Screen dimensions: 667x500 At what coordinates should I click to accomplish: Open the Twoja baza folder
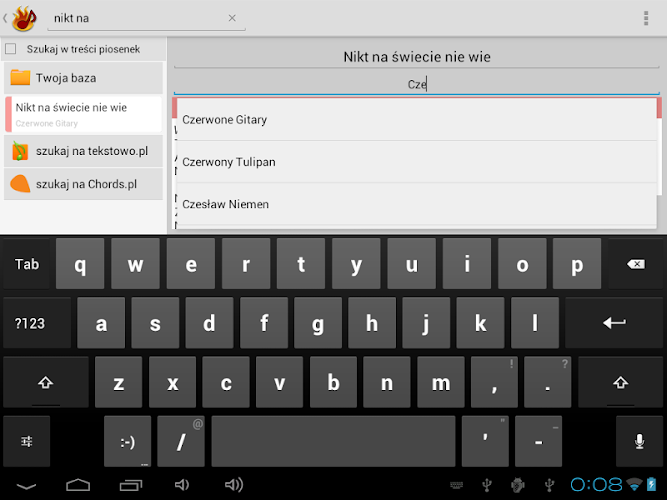pyautogui.click(x=83, y=78)
